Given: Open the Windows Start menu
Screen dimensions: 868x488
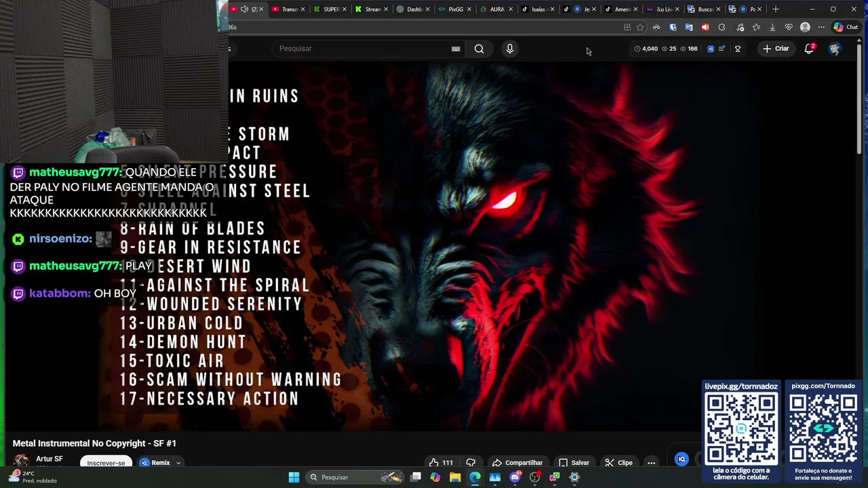Looking at the screenshot, I should (294, 477).
